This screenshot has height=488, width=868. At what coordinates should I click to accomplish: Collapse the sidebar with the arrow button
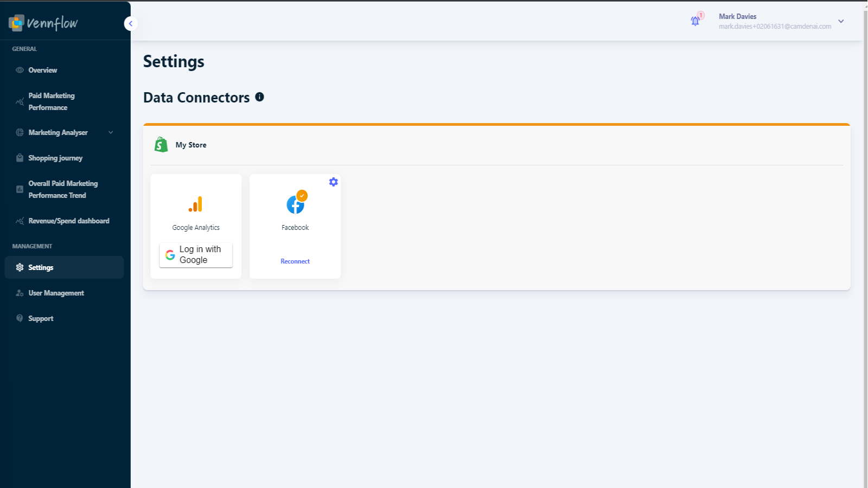(130, 23)
